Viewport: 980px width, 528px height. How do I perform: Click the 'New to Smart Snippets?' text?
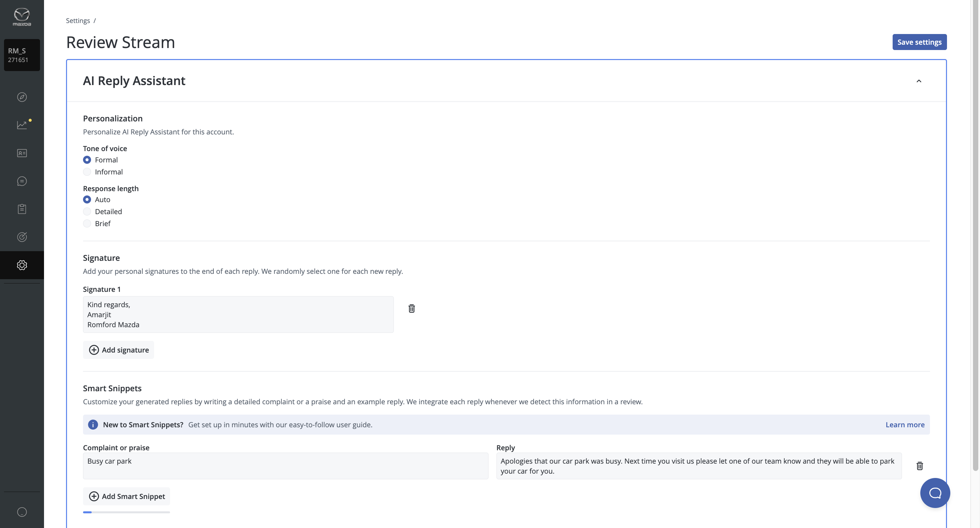[x=143, y=425]
